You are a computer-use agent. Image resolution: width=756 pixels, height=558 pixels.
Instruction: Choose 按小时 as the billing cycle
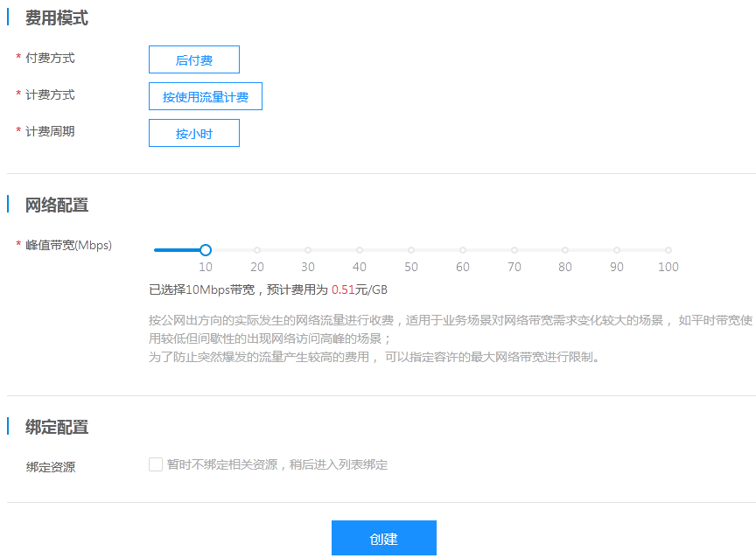(193, 132)
